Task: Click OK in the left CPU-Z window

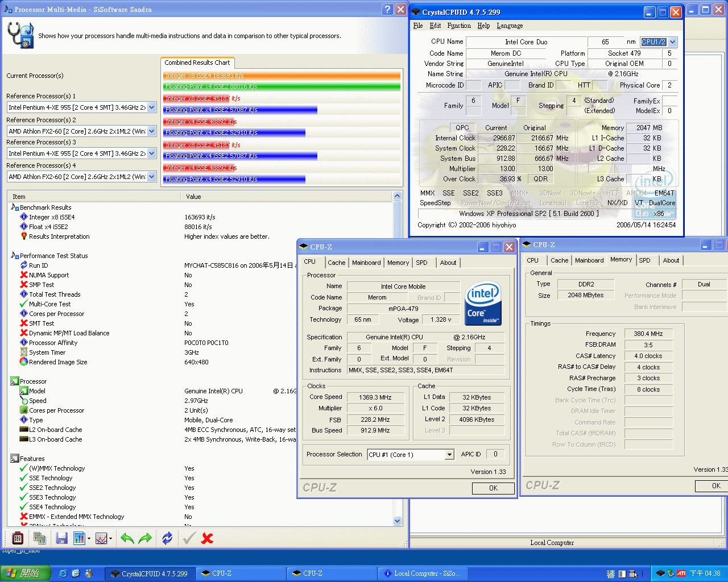Action: pos(493,488)
